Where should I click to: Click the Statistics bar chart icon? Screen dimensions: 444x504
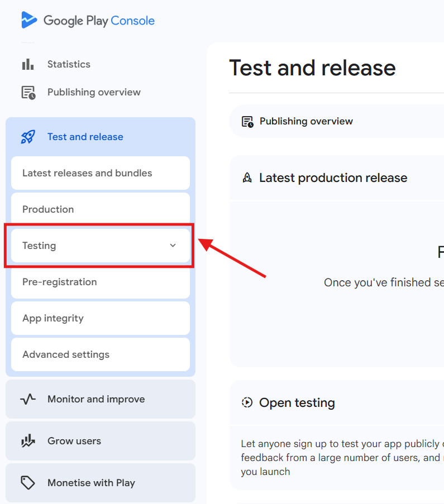[28, 64]
